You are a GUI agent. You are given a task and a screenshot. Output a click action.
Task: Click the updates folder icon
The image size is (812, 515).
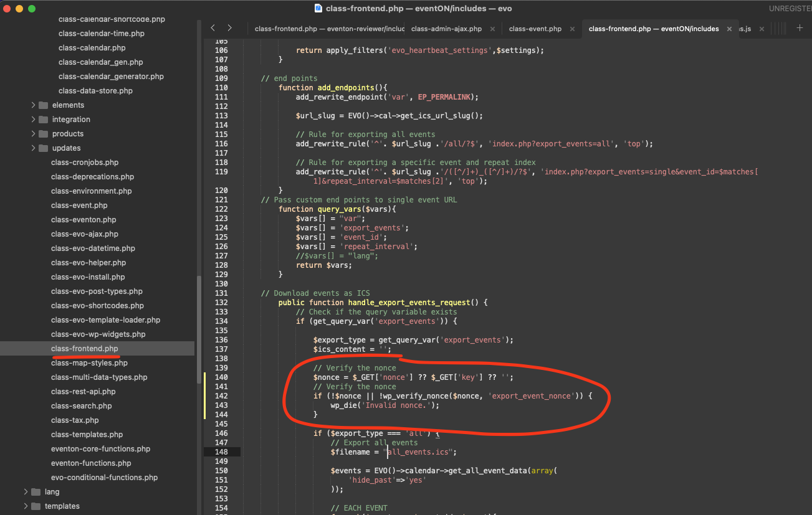pyautogui.click(x=43, y=148)
